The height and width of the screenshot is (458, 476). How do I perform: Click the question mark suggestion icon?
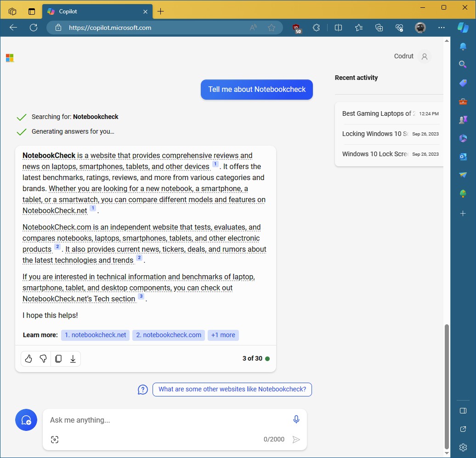(x=143, y=390)
